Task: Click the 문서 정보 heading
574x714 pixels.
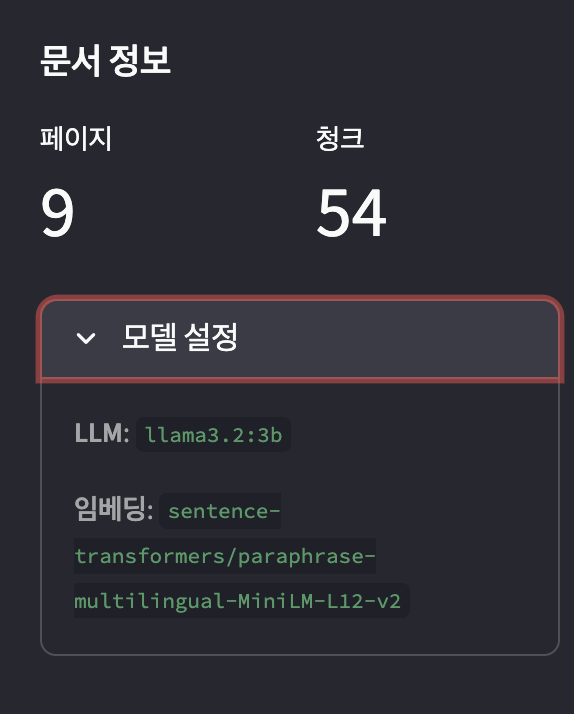Action: [105, 60]
